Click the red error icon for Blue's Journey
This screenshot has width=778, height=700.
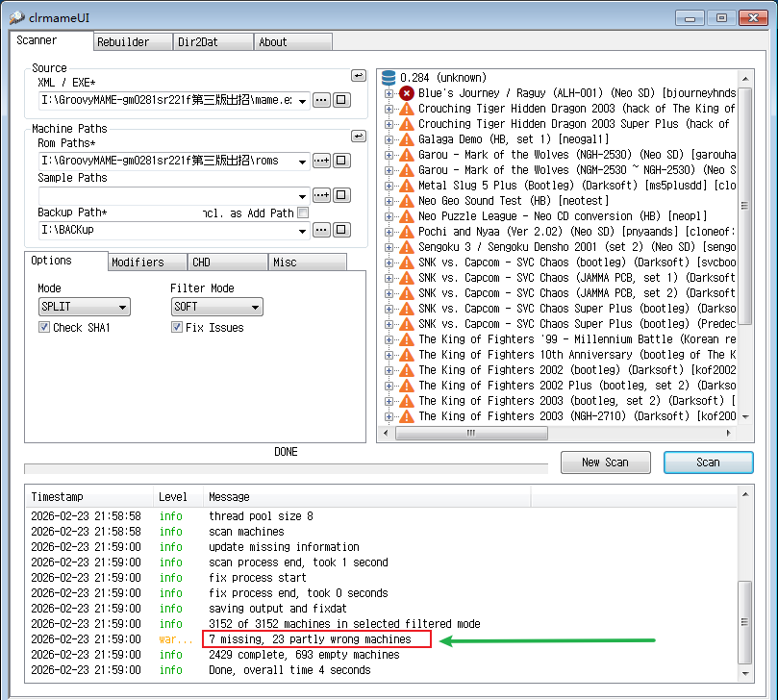(x=407, y=93)
